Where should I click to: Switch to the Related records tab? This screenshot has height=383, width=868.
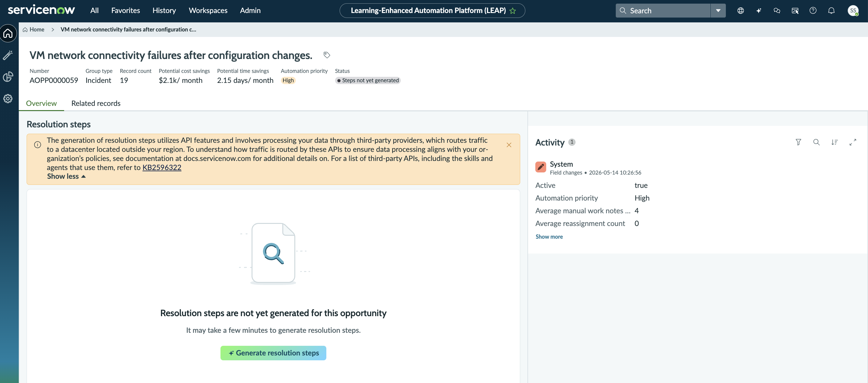coord(96,103)
